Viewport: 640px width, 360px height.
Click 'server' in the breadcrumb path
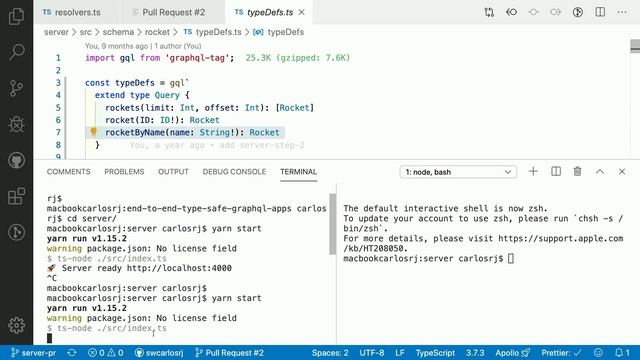(x=56, y=32)
